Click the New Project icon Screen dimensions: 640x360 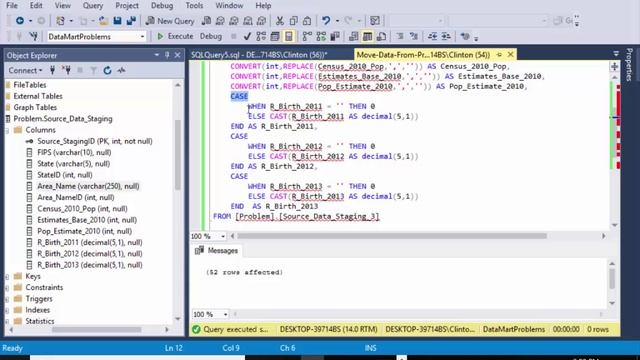click(60, 20)
